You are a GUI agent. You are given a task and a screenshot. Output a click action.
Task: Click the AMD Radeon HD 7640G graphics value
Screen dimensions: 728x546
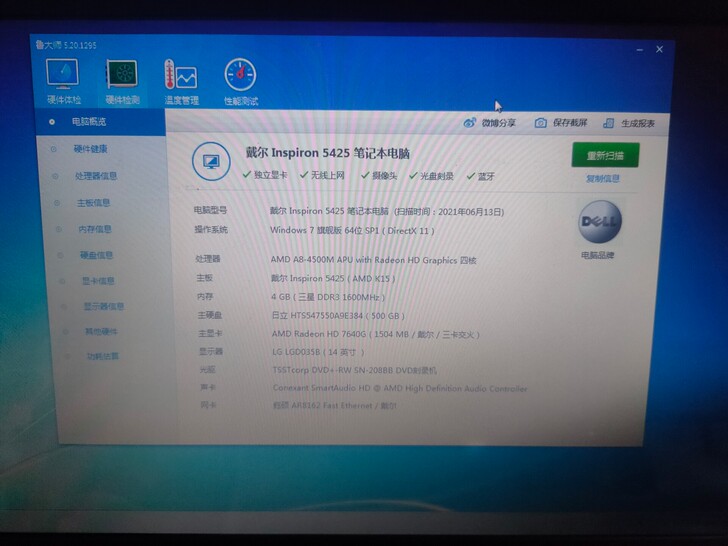coord(376,334)
